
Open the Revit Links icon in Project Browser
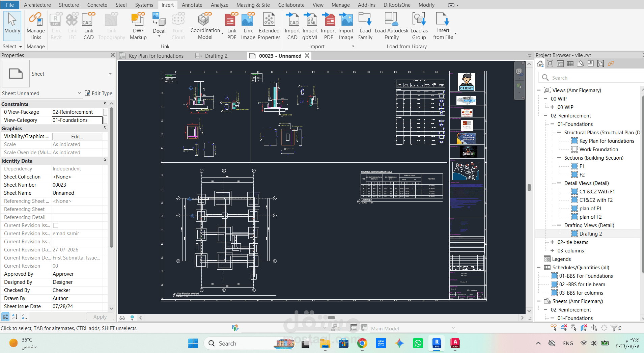(x=611, y=63)
